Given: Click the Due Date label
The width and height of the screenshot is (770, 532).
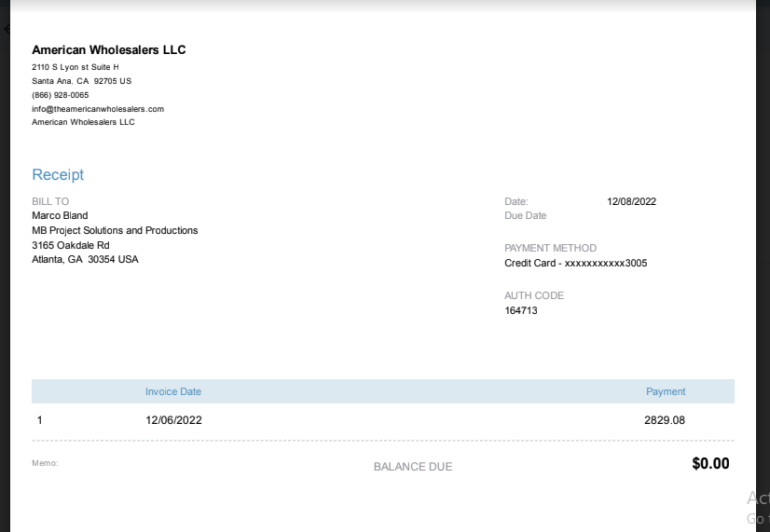Looking at the screenshot, I should pyautogui.click(x=526, y=215).
